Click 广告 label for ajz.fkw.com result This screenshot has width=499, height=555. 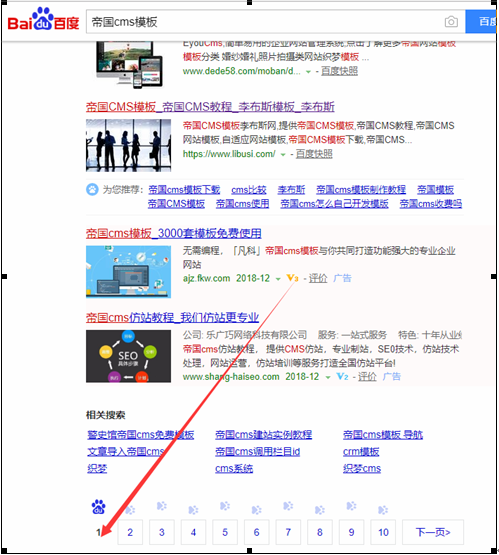point(342,278)
